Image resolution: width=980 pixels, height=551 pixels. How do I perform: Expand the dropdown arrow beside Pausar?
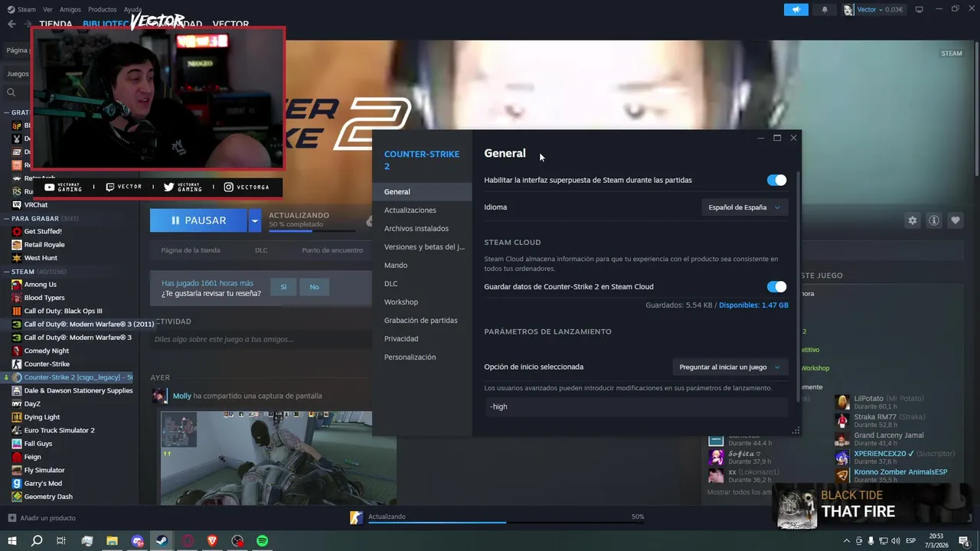coord(255,220)
